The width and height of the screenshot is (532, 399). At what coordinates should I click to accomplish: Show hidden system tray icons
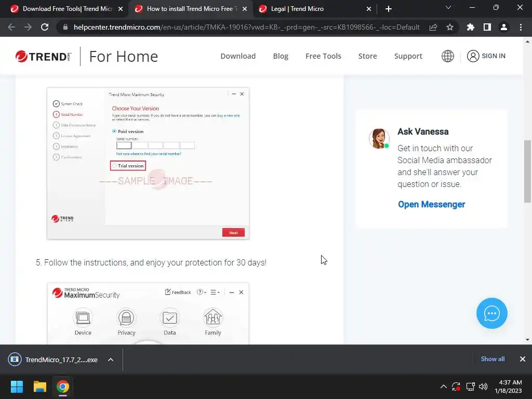tap(444, 387)
